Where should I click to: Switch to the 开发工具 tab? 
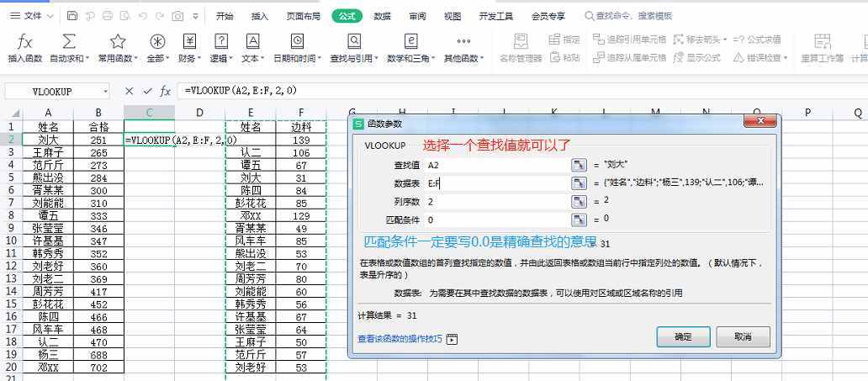click(x=496, y=17)
